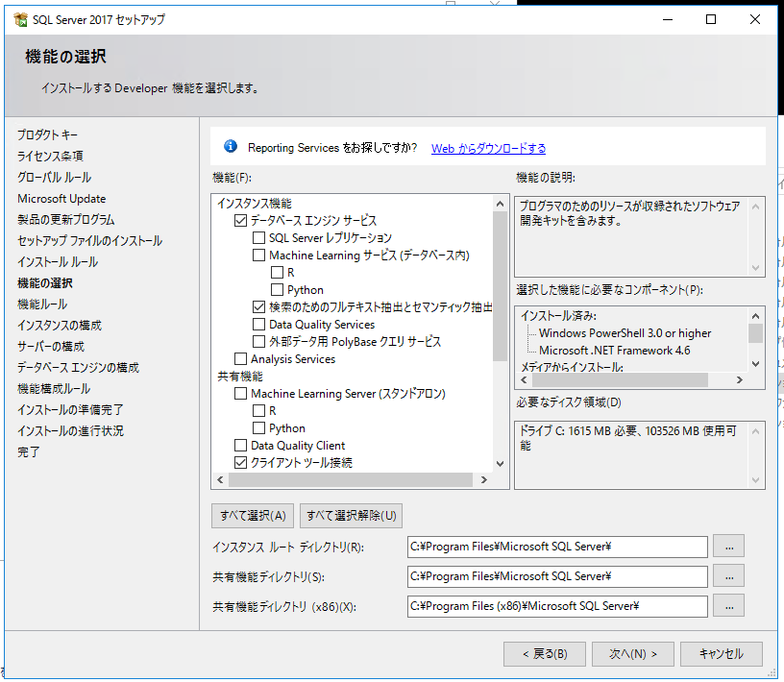This screenshot has width=784, height=682.
Task: Check Python under Machine Learning サービス (データベース内)
Action: pyautogui.click(x=277, y=289)
